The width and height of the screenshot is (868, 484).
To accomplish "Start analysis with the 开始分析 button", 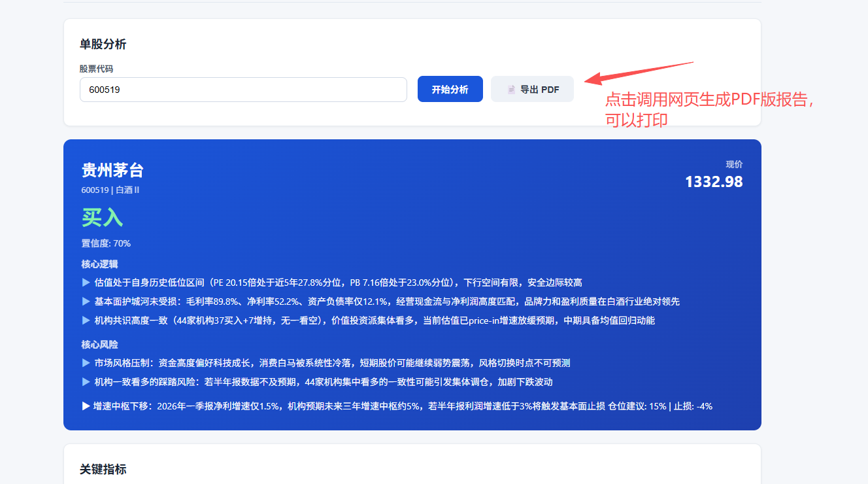I will click(450, 90).
